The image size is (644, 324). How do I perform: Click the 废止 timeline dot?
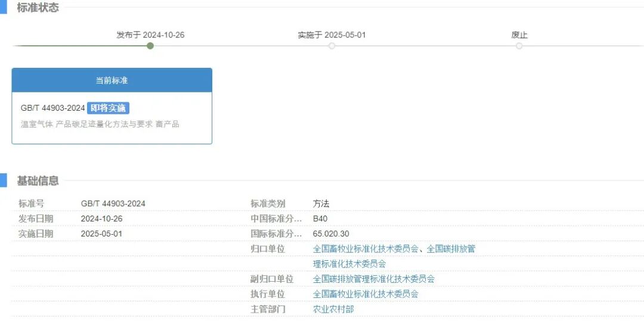point(519,46)
